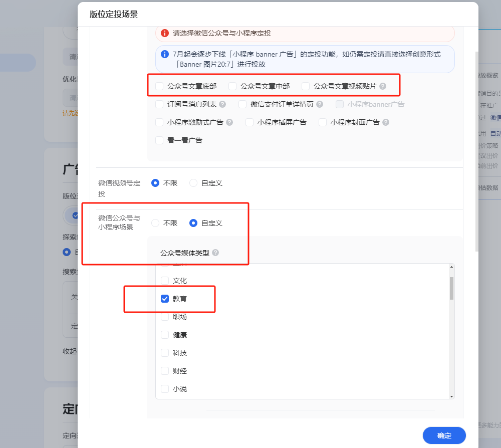The image size is (501, 448).
Task: Check 小程序插屏广告 placement option
Action: pos(249,122)
